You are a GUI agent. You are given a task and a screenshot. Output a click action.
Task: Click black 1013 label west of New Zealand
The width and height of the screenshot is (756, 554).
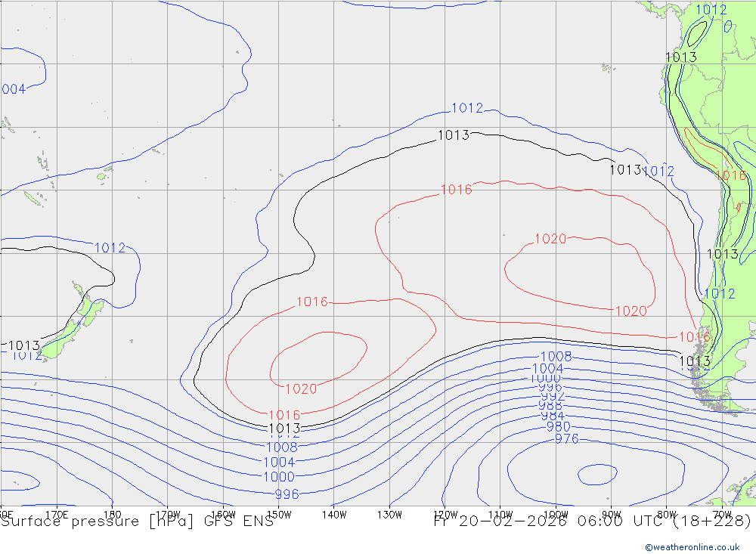coord(23,345)
